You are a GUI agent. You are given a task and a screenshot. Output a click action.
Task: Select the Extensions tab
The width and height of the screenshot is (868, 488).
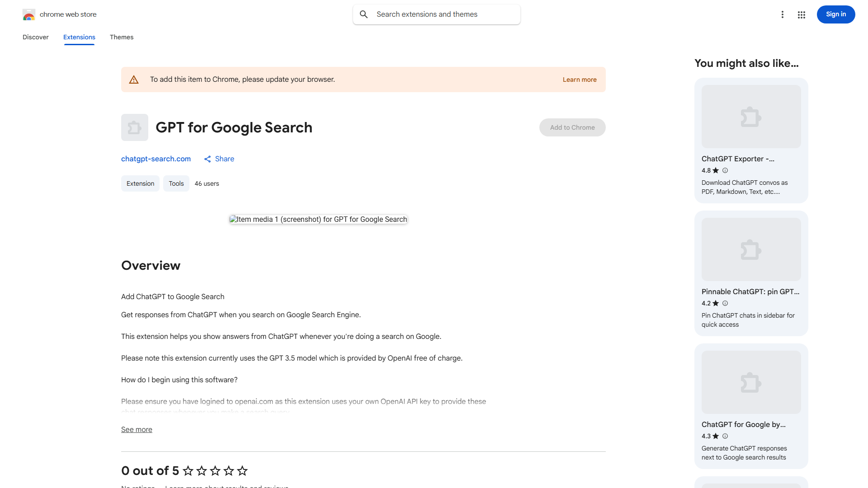(x=79, y=37)
